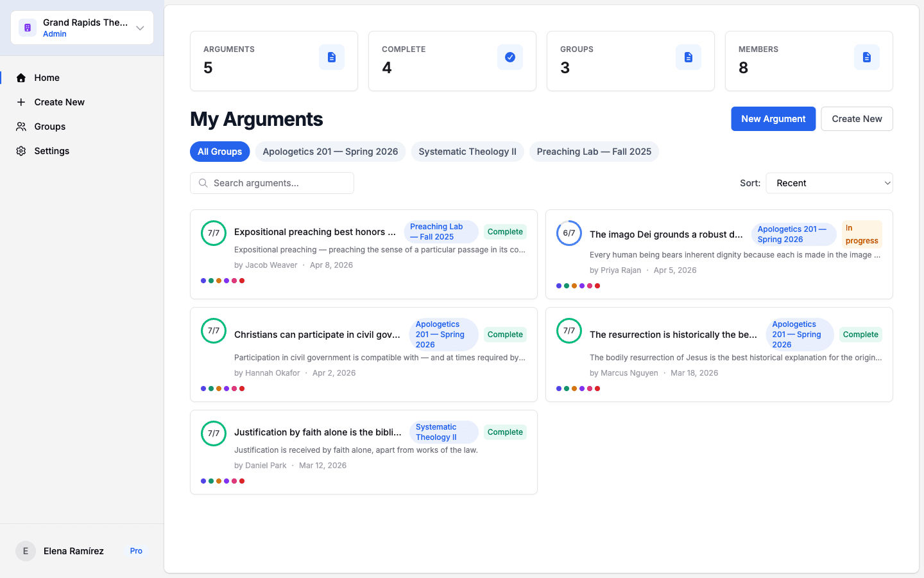Image resolution: width=924 pixels, height=578 pixels.
Task: Click the file icon on the Members stat card
Action: coord(867,57)
